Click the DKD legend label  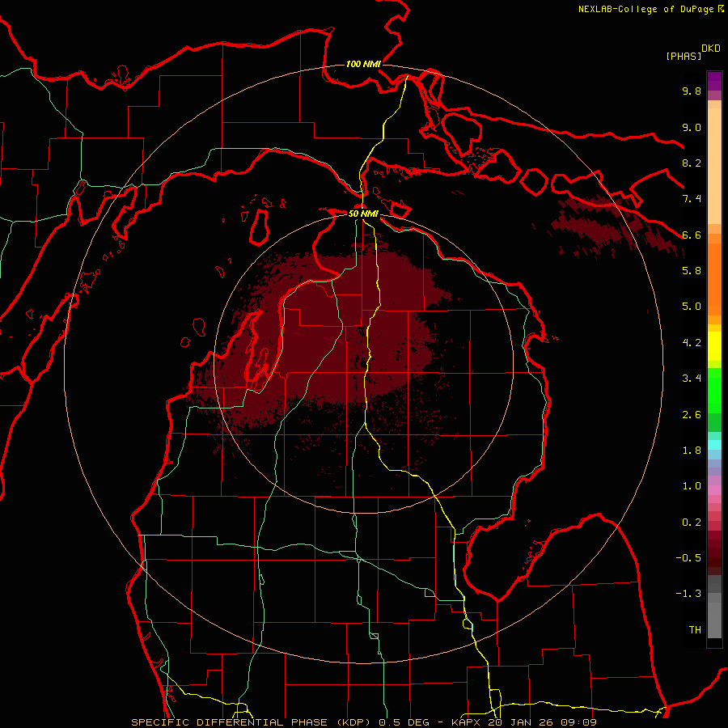point(711,49)
